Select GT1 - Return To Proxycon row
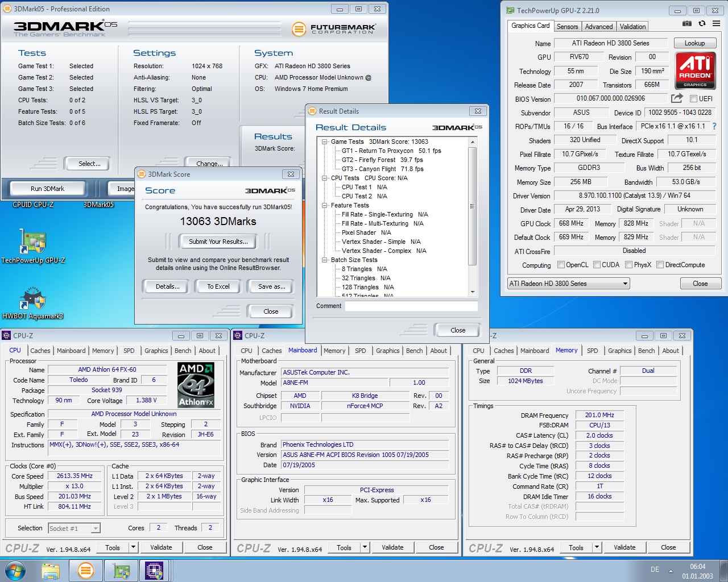 [391, 151]
